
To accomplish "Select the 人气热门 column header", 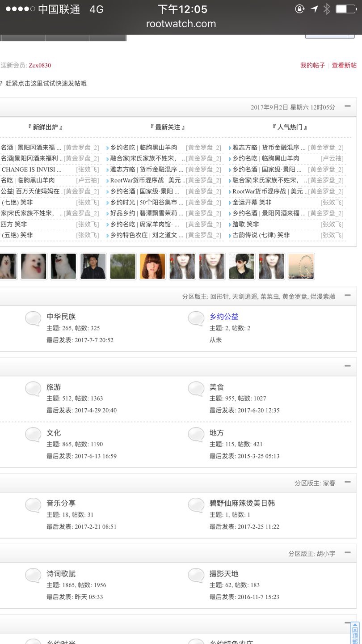I will point(290,127).
